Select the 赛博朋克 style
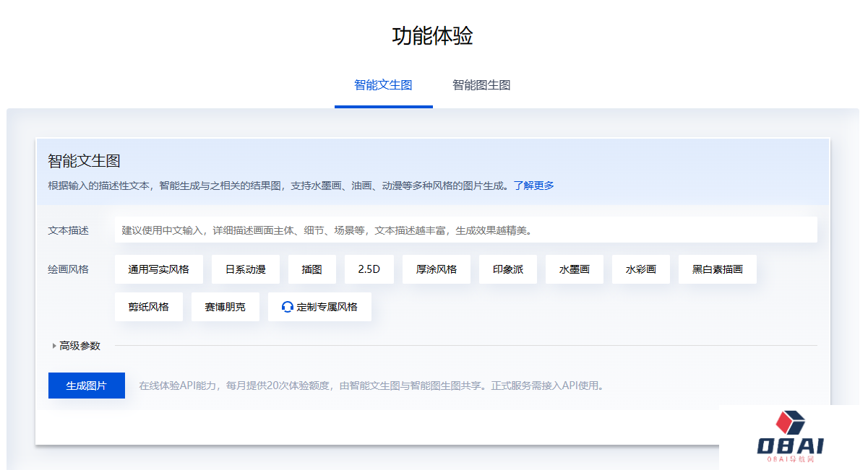This screenshot has width=868, height=470. coord(225,307)
